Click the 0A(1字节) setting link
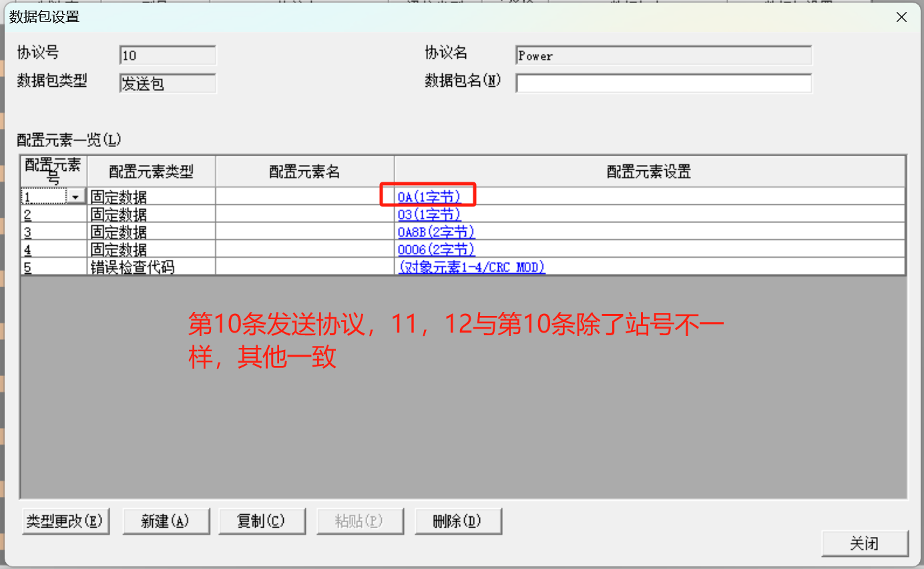The height and width of the screenshot is (569, 924). 429,197
